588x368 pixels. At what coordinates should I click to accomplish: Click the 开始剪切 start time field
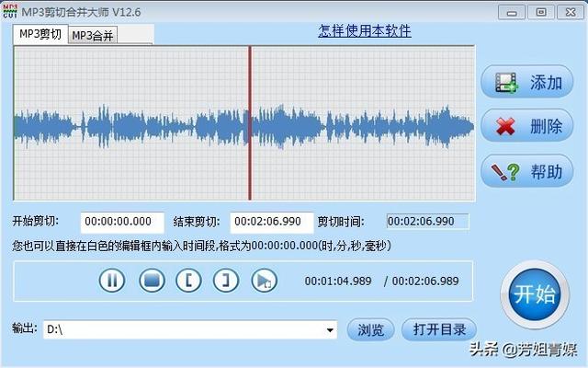click(122, 222)
